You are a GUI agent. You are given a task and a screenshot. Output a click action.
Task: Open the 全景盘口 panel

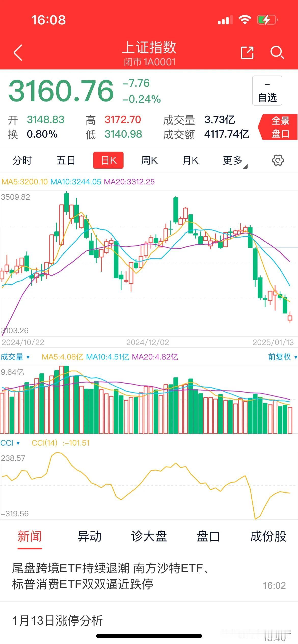coord(278,127)
